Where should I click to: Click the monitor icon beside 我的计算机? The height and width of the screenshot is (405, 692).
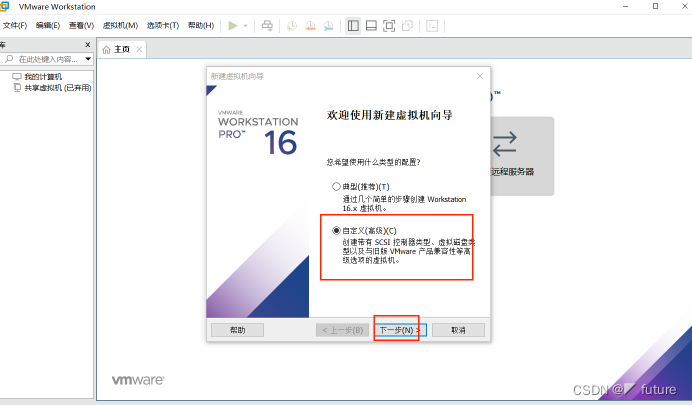point(17,76)
